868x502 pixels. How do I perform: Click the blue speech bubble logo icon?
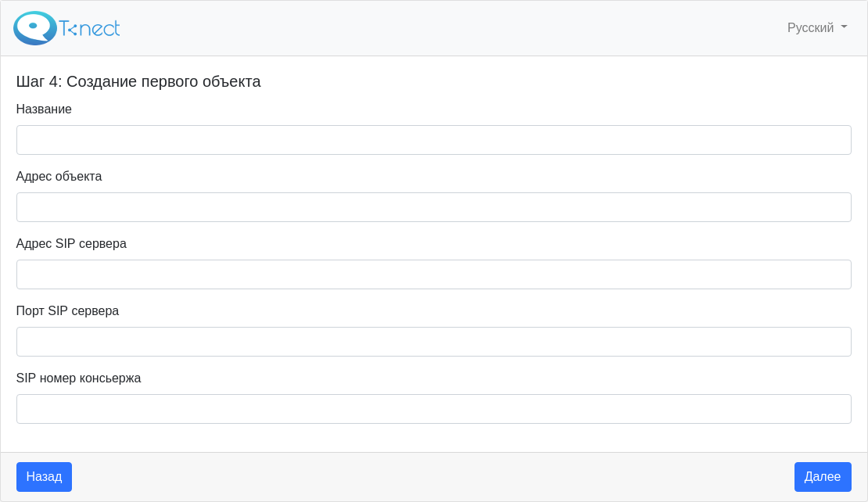click(35, 27)
